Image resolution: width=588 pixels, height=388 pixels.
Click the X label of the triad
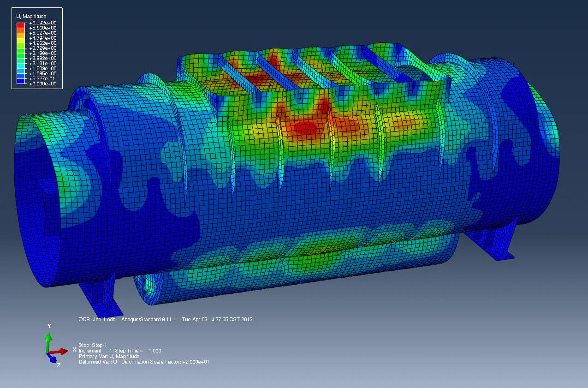coord(74,350)
